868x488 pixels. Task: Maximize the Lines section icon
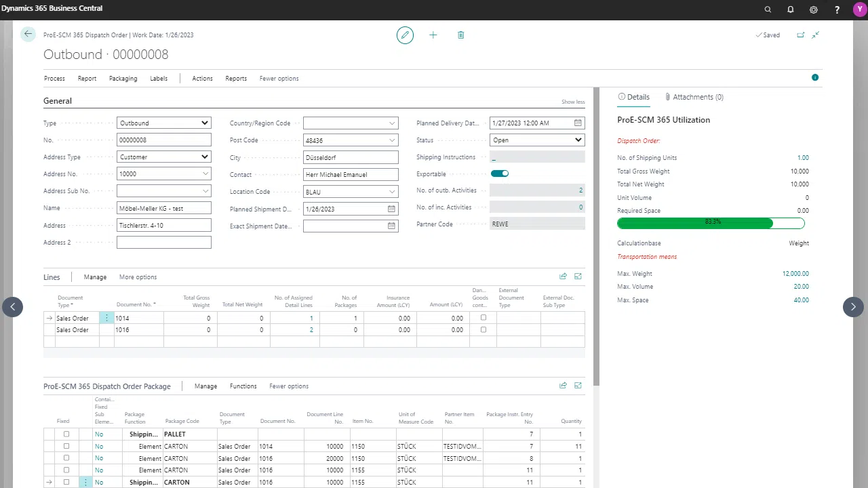pos(578,277)
